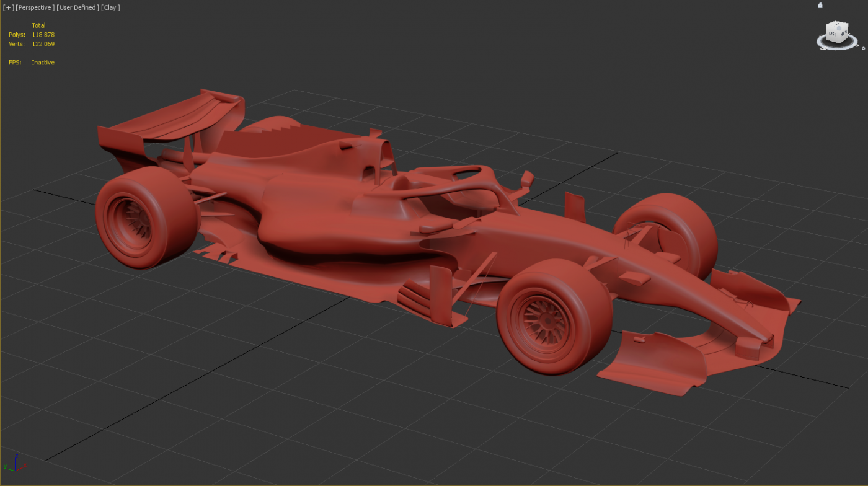Select the front wing end plate nearest the camera
The image size is (868, 486).
[651, 363]
